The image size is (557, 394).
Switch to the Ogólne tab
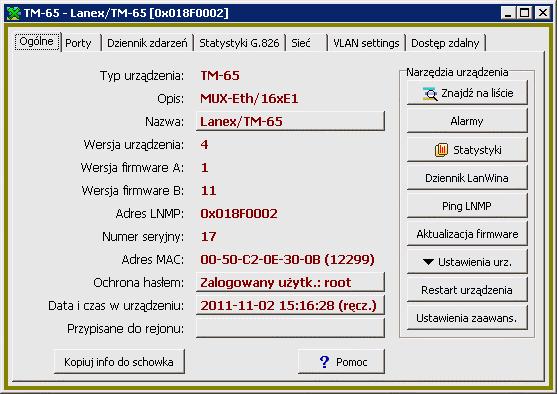[37, 42]
